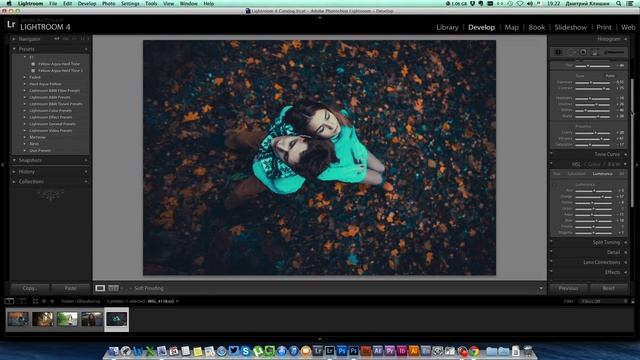Expand Lightroom Color Presets folder

click(x=24, y=111)
